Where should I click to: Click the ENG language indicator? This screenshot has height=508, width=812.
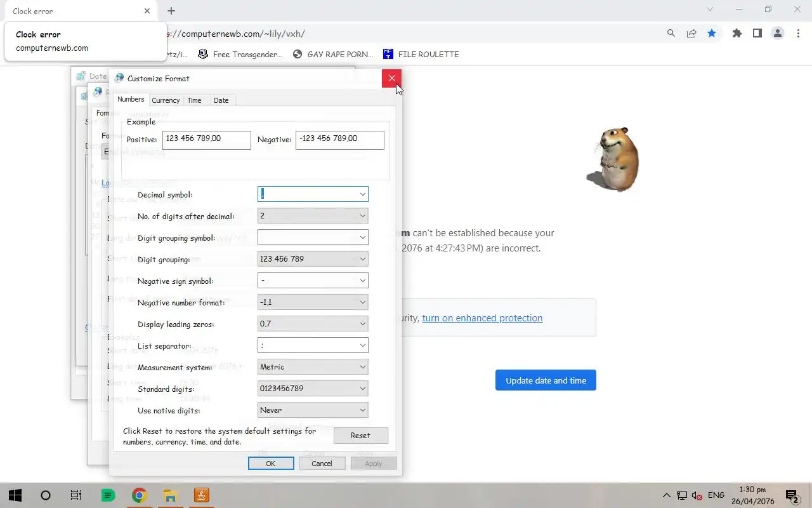coord(716,495)
